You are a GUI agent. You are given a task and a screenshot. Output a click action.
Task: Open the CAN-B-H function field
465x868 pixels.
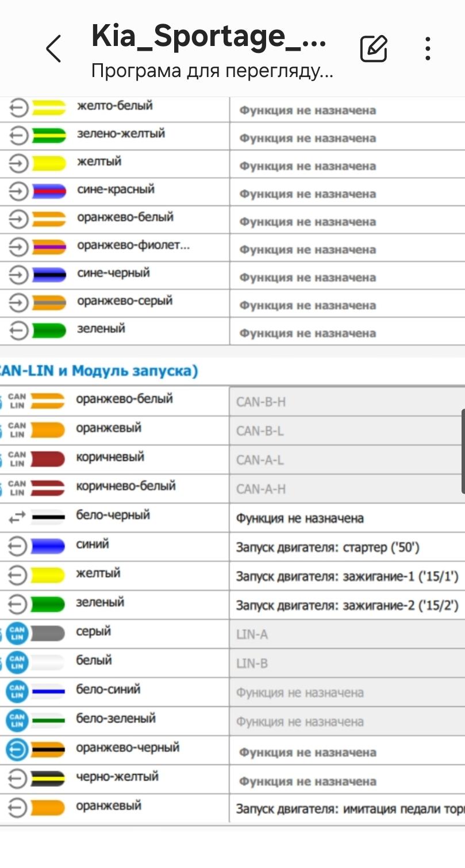347,401
